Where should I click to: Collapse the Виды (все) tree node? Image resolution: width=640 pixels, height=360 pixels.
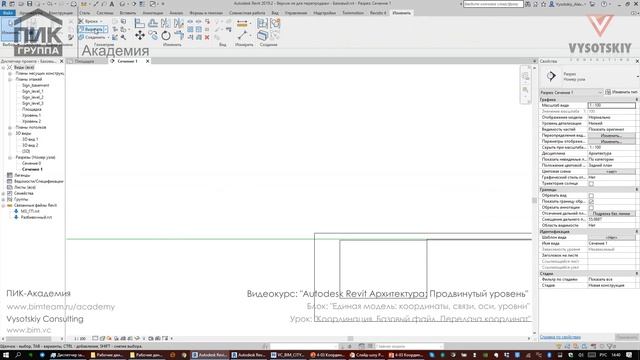(x=4, y=67)
